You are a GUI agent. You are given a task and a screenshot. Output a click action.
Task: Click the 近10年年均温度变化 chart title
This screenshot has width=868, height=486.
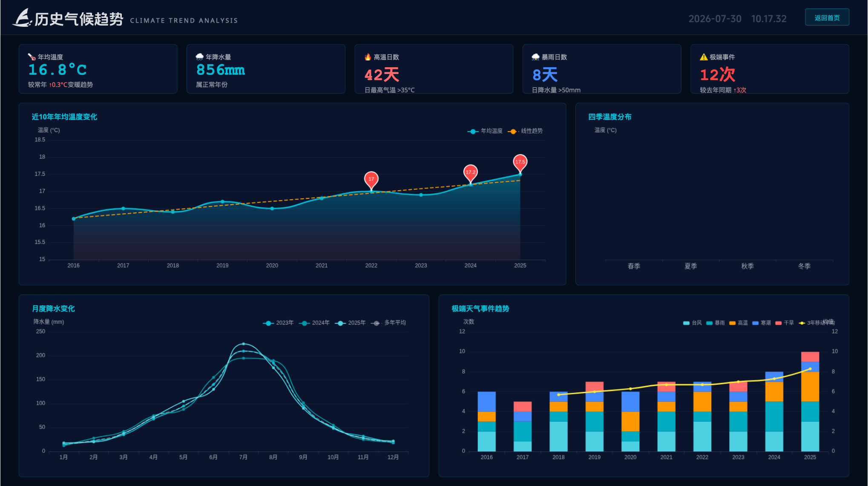64,117
